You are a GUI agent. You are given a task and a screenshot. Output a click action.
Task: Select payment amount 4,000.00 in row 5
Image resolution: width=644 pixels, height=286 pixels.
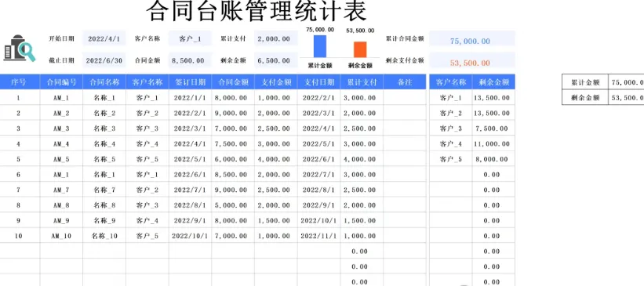pyautogui.click(x=276, y=159)
